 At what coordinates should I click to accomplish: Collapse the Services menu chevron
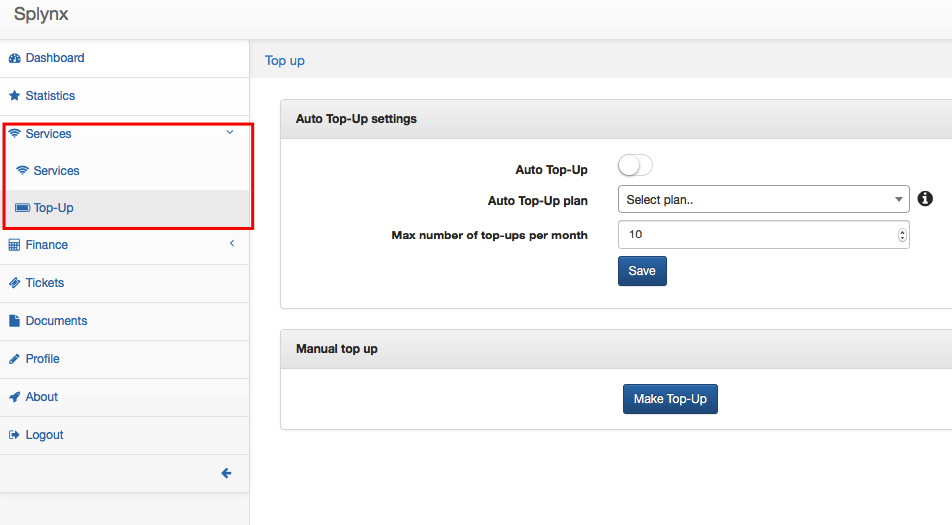tap(230, 132)
